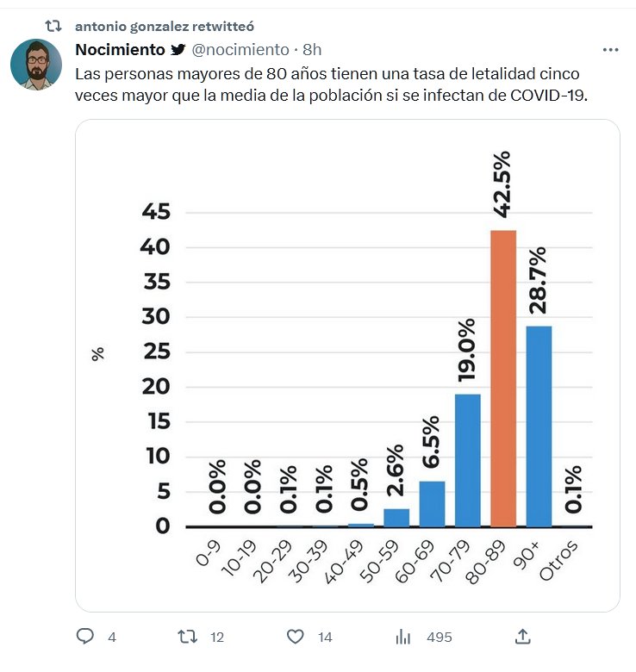This screenshot has height=672, width=636.
Task: Click the share upload icon
Action: [522, 637]
